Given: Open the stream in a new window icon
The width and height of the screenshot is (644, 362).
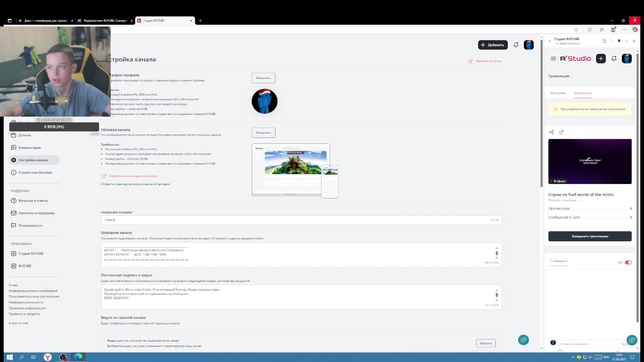Looking at the screenshot, I should click(561, 132).
